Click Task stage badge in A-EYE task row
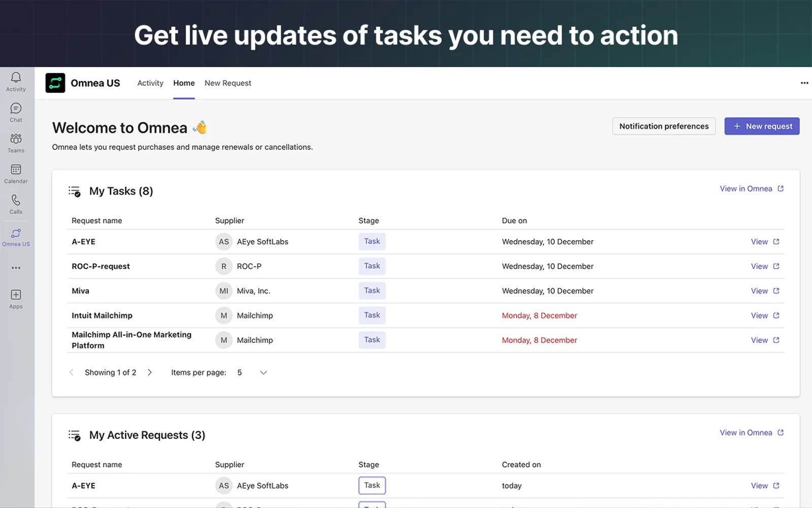This screenshot has width=812, height=508. (372, 241)
